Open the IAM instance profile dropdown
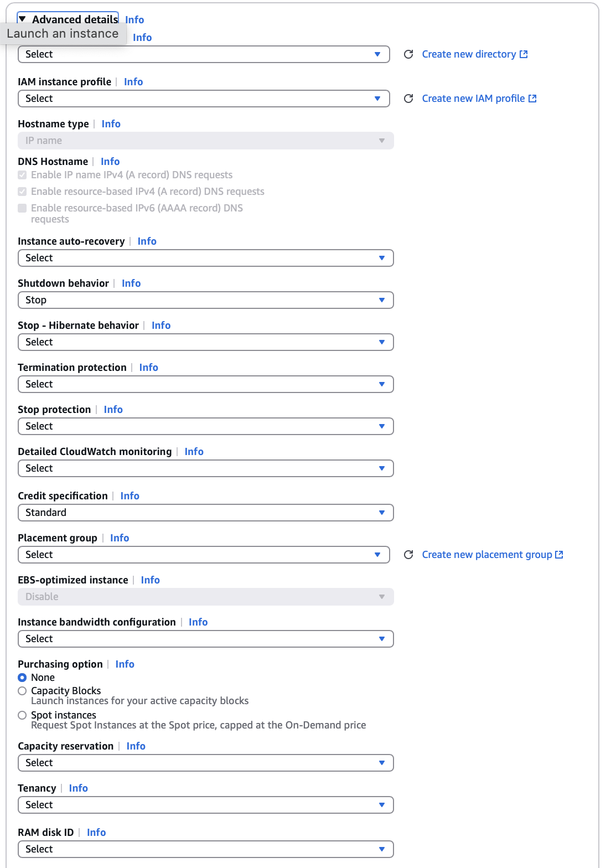This screenshot has width=611, height=868. (x=204, y=99)
